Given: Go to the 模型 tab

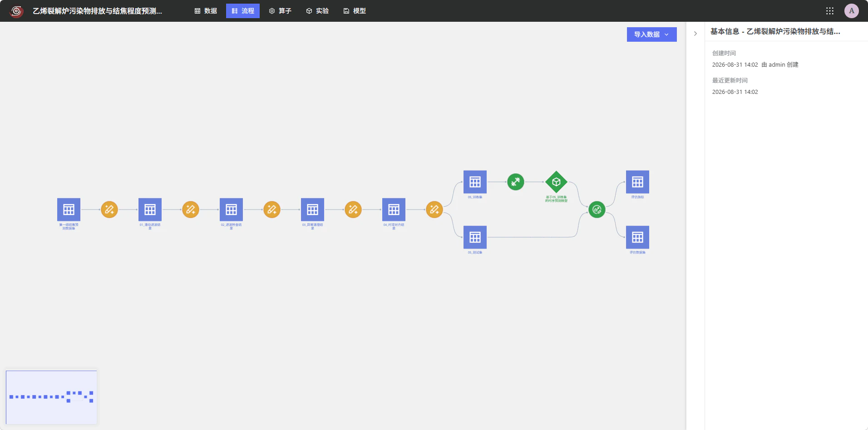Looking at the screenshot, I should 355,11.
